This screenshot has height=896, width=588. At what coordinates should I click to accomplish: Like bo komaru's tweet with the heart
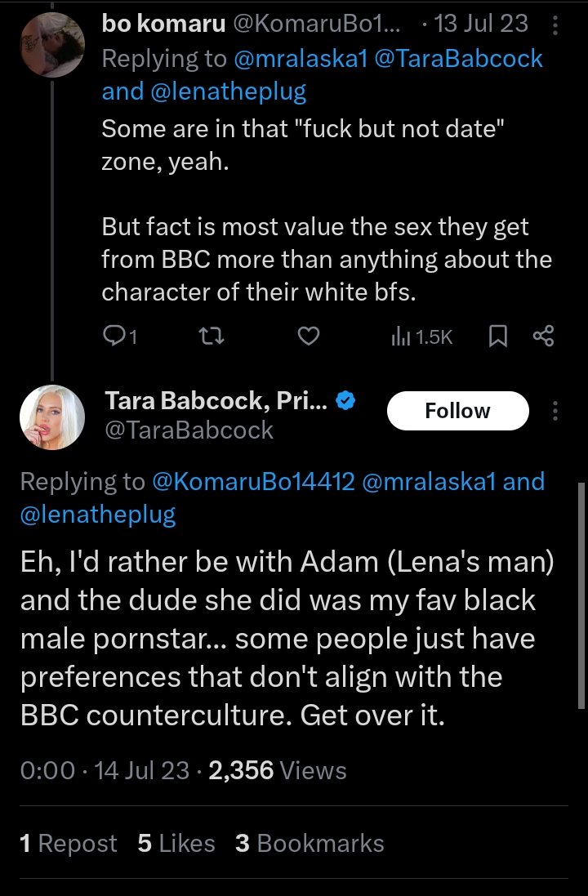tap(307, 336)
